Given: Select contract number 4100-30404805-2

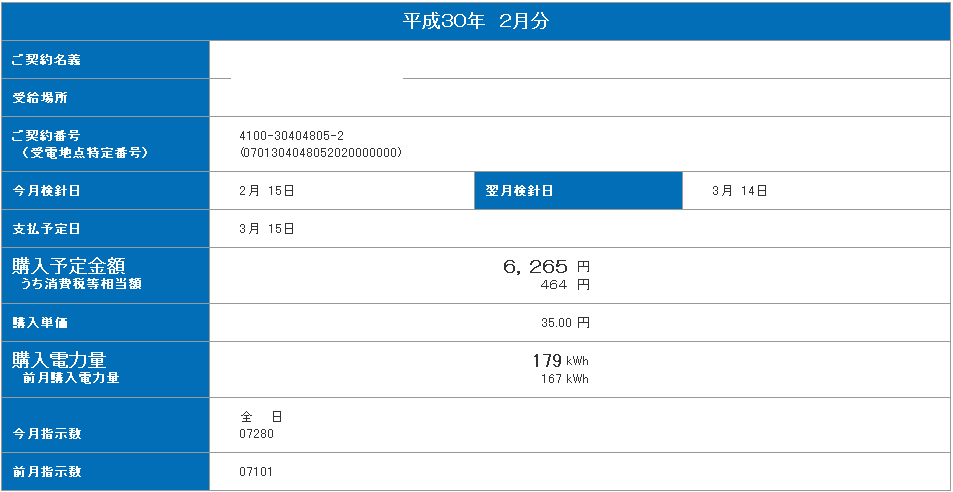Looking at the screenshot, I should click(x=292, y=136).
